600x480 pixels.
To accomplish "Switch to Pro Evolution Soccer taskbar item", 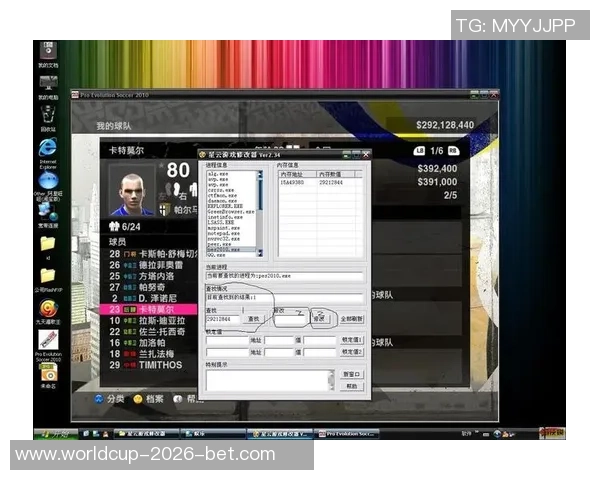I will tap(350, 434).
